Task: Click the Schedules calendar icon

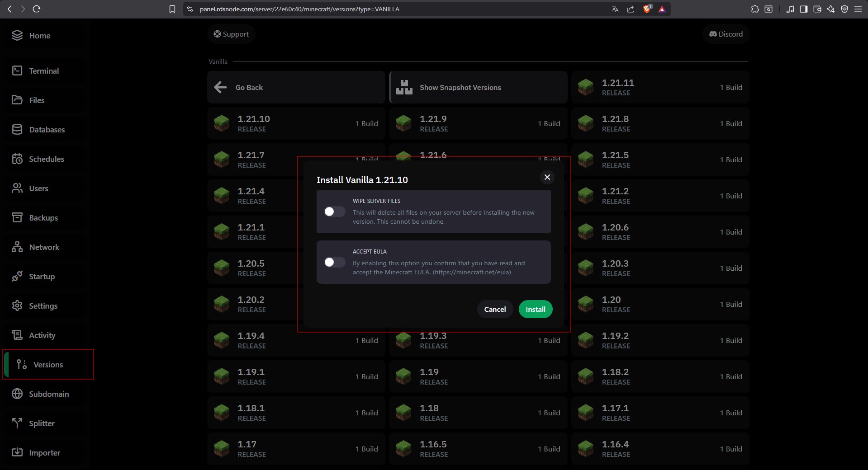Action: 17,159
